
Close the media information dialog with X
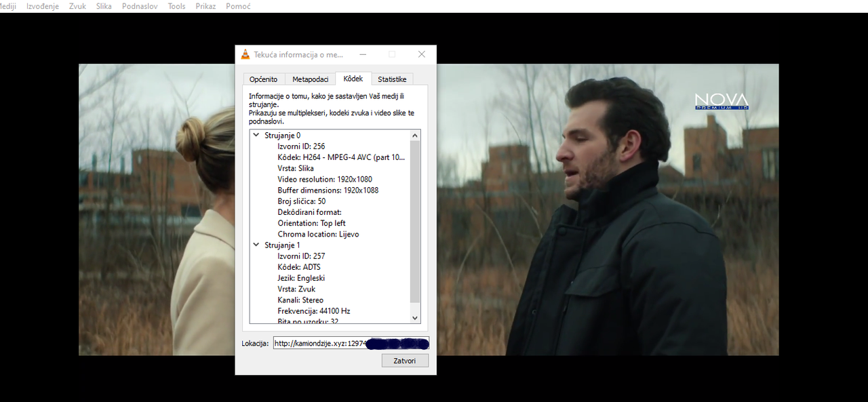pos(421,54)
